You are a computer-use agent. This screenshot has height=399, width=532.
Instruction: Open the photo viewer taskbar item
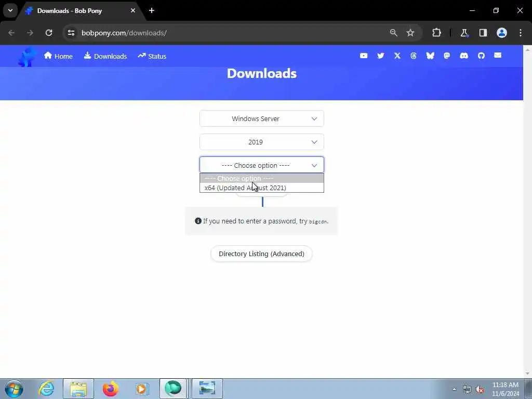tap(207, 389)
